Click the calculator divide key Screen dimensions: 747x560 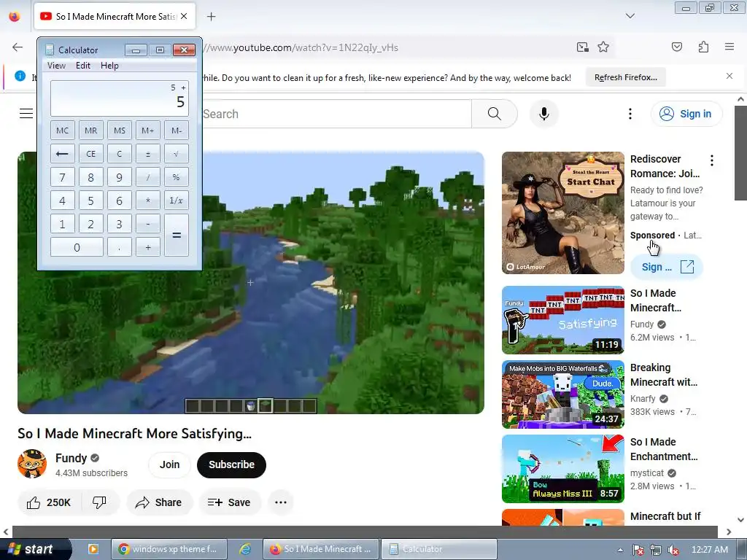(x=147, y=177)
